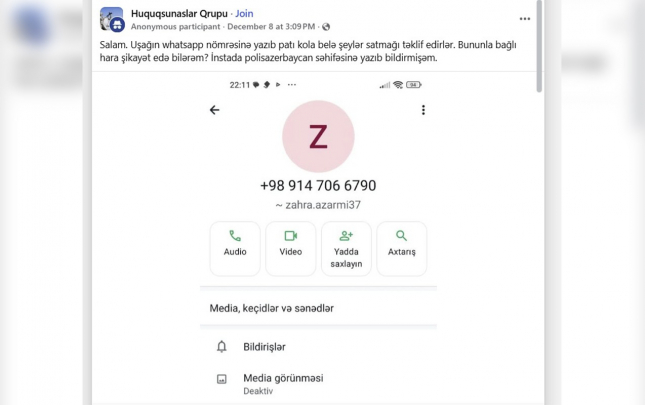This screenshot has height=405, width=645.
Task: Open the vertical three-dot contact menu
Action: 423,110
